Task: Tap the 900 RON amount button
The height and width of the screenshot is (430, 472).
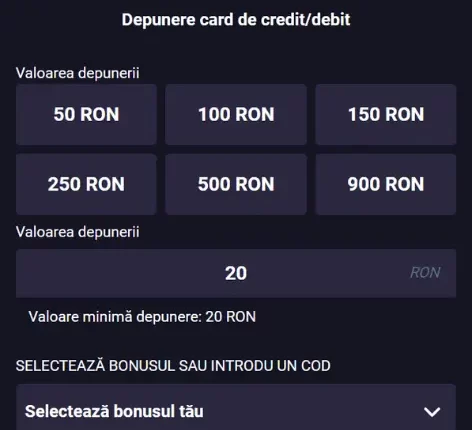Action: click(386, 184)
